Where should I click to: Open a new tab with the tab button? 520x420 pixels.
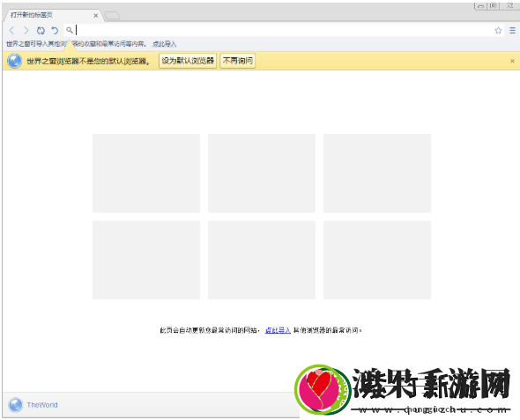[x=112, y=15]
